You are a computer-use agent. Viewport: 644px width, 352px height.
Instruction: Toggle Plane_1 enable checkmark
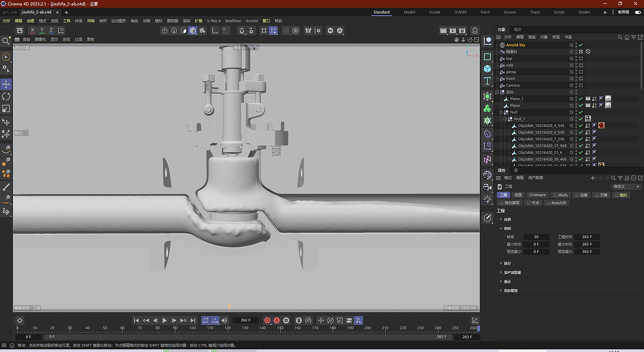(581, 99)
